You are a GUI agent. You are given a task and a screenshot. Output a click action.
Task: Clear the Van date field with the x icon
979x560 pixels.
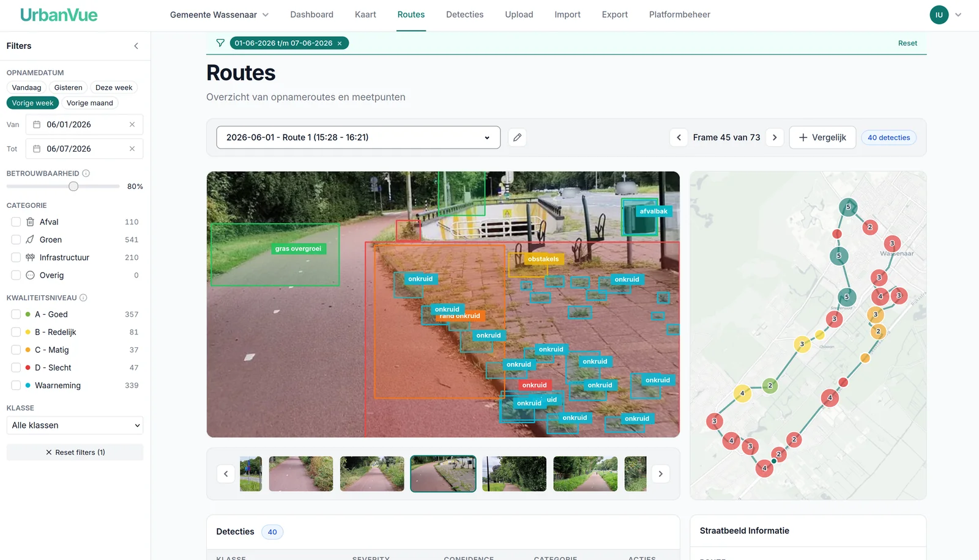click(x=132, y=125)
